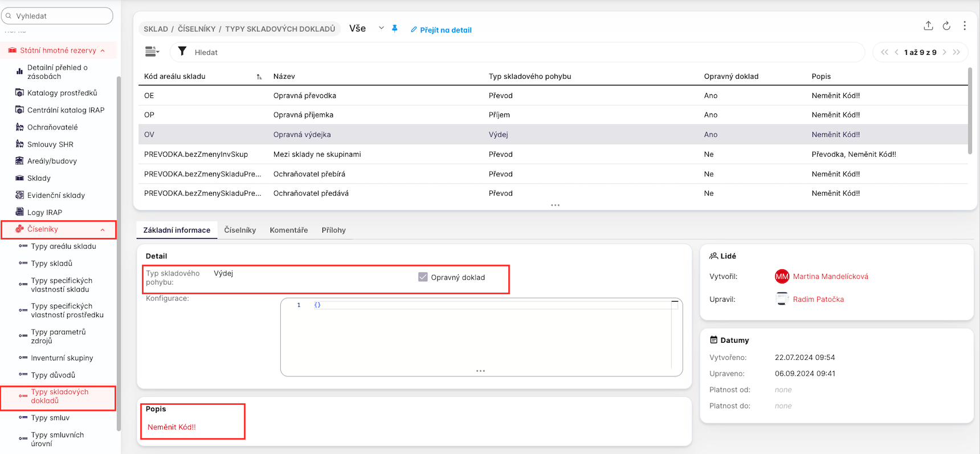Open Martina Mandelícková user link
This screenshot has height=454, width=980.
point(830,277)
